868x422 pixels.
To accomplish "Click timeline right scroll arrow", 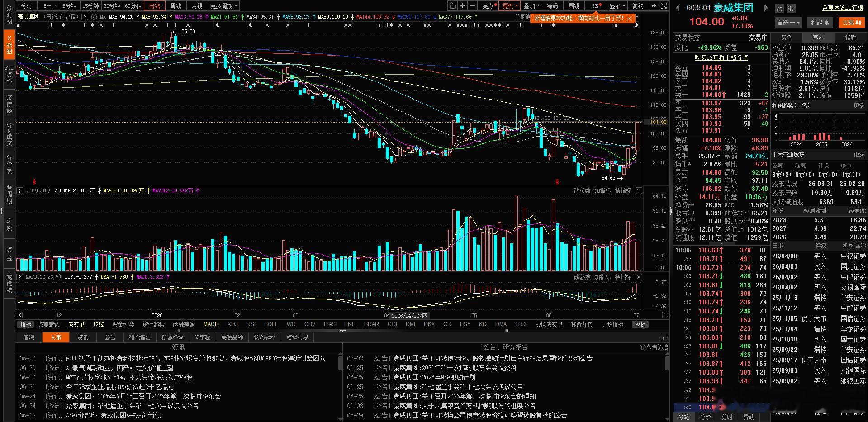I will pos(665,315).
